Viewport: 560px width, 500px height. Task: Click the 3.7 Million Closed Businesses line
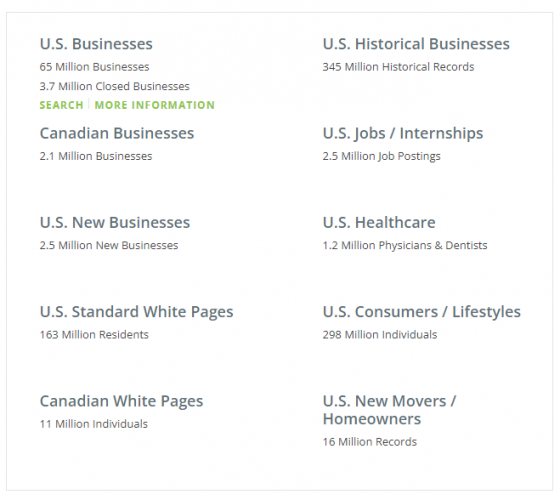[115, 86]
